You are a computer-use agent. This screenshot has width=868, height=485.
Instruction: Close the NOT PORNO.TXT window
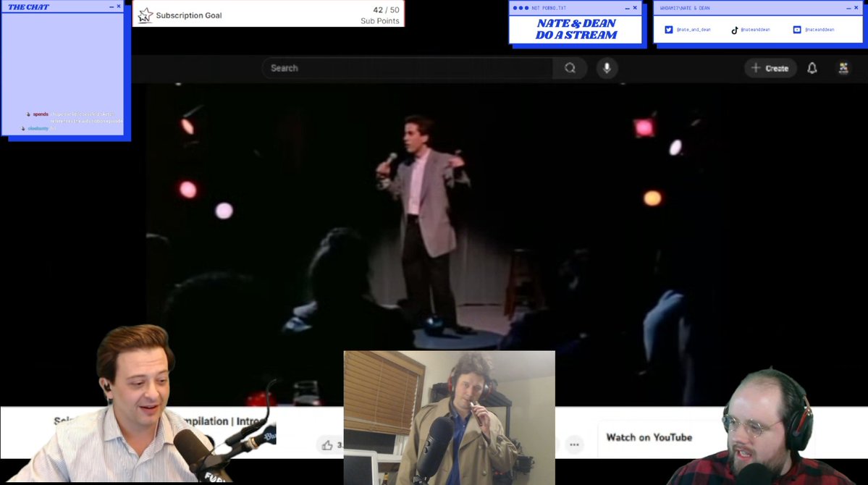(x=635, y=8)
